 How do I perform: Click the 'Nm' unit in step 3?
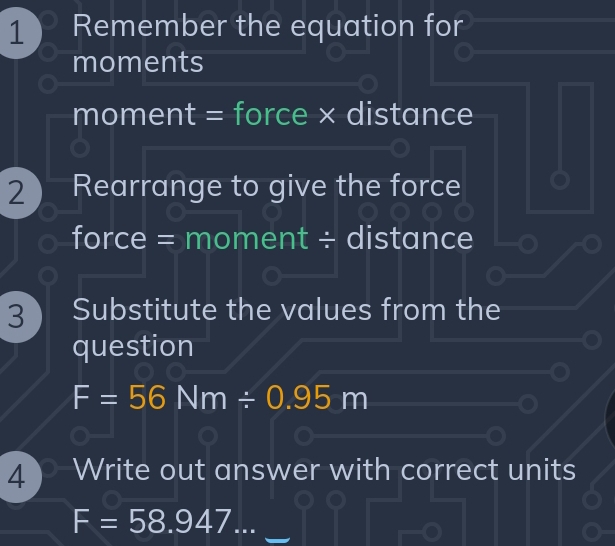[x=203, y=398]
